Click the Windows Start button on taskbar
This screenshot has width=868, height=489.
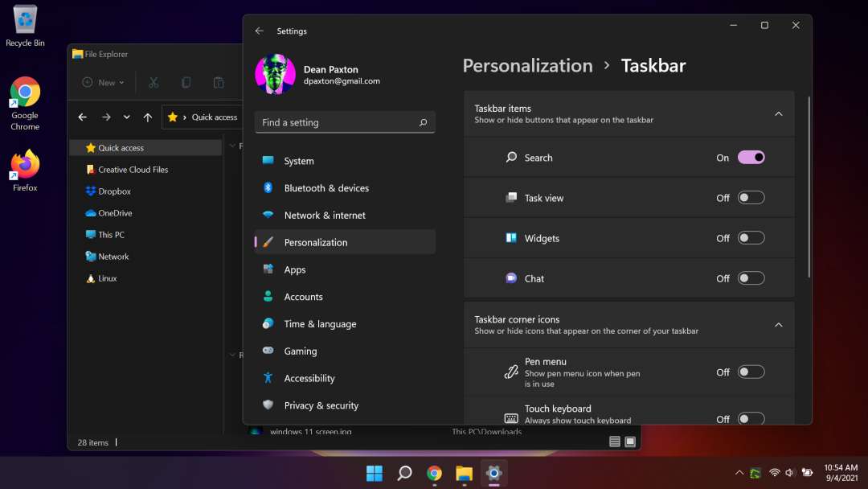[x=375, y=473]
